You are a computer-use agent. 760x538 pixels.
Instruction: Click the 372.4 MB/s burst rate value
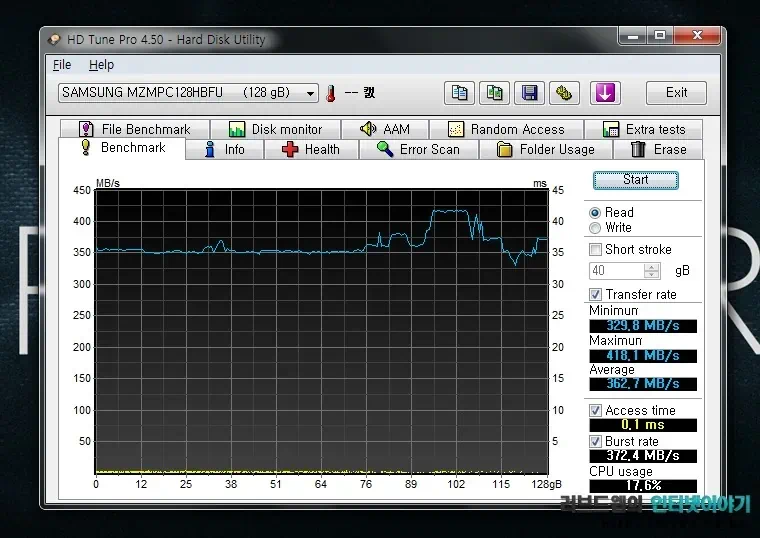point(643,456)
